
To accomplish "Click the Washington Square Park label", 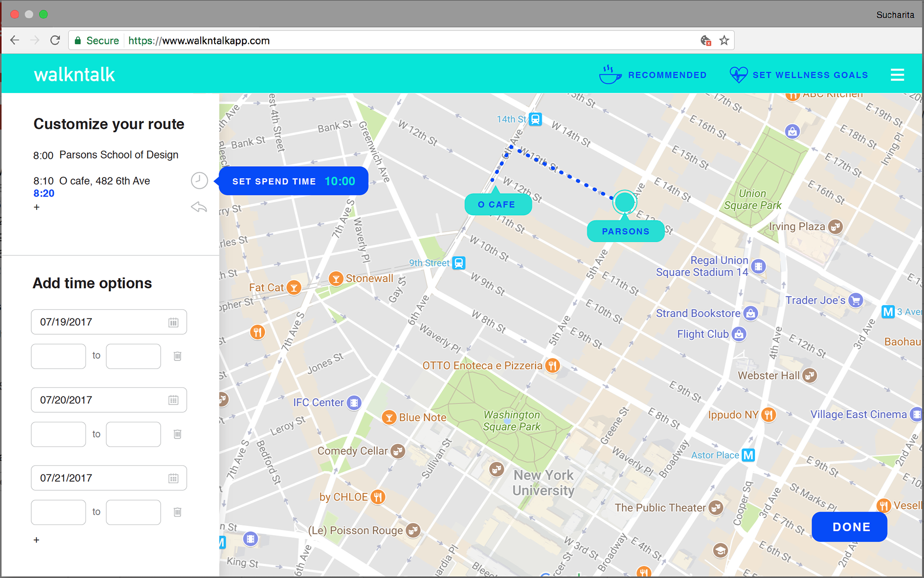I will point(512,420).
